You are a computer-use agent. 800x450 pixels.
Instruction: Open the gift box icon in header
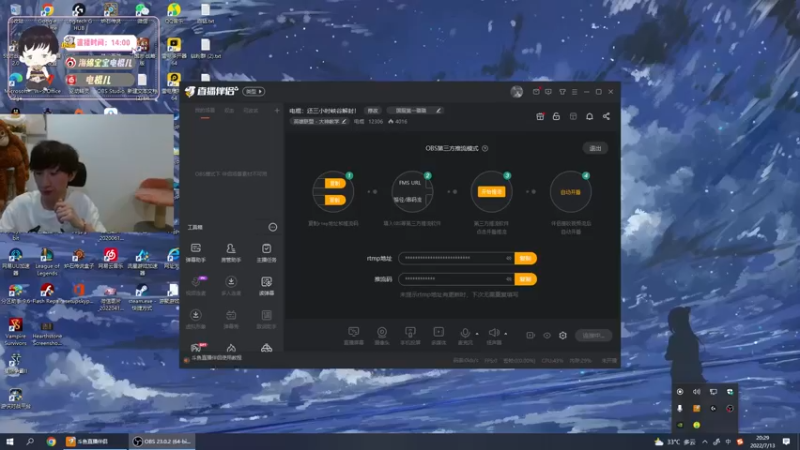click(540, 116)
